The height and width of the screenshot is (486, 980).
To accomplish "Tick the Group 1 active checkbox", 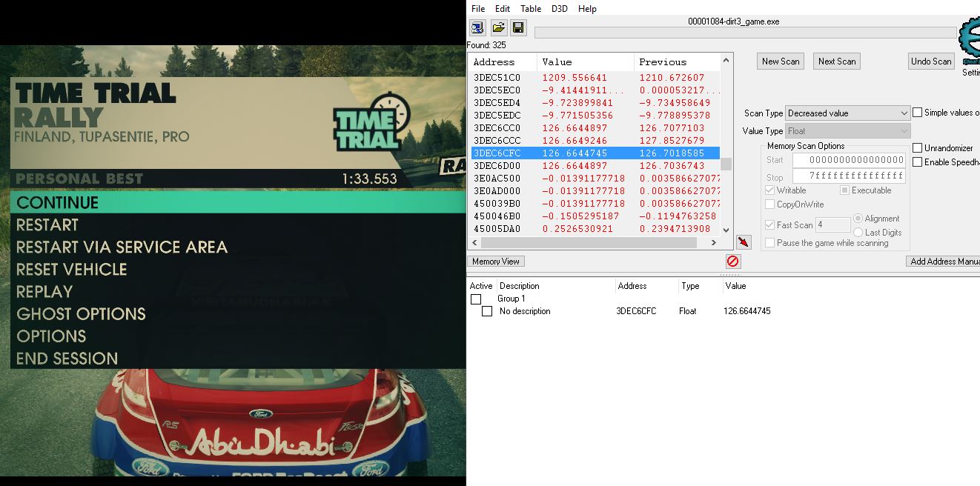I will (476, 299).
